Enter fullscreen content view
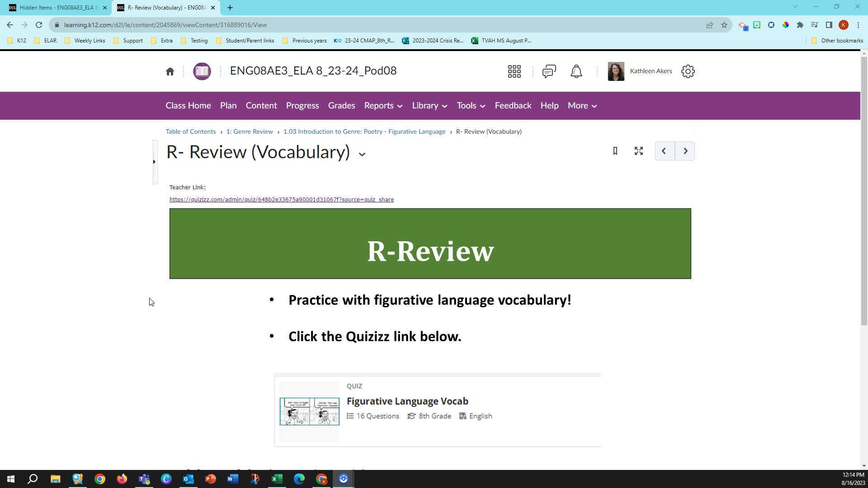The width and height of the screenshot is (868, 488). [639, 151]
